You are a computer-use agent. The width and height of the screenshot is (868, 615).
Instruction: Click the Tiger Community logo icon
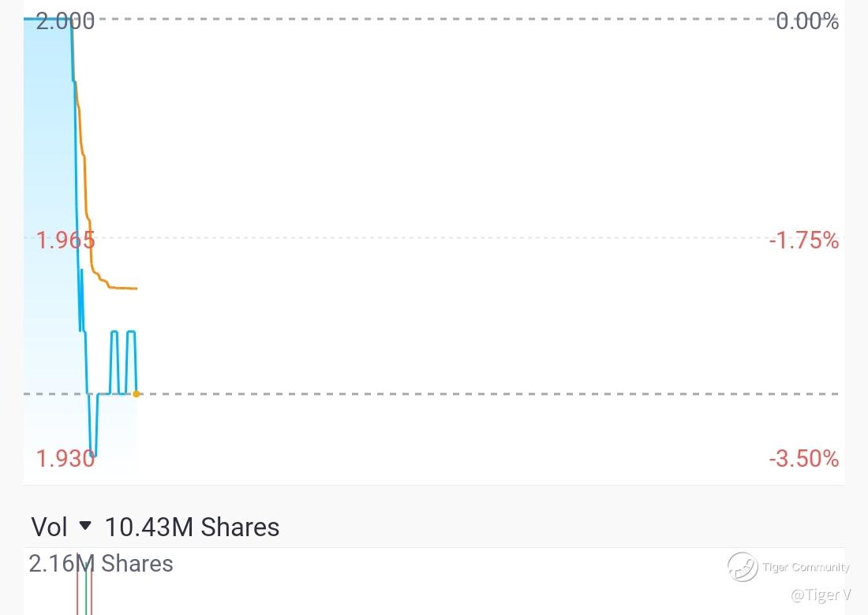click(x=743, y=567)
